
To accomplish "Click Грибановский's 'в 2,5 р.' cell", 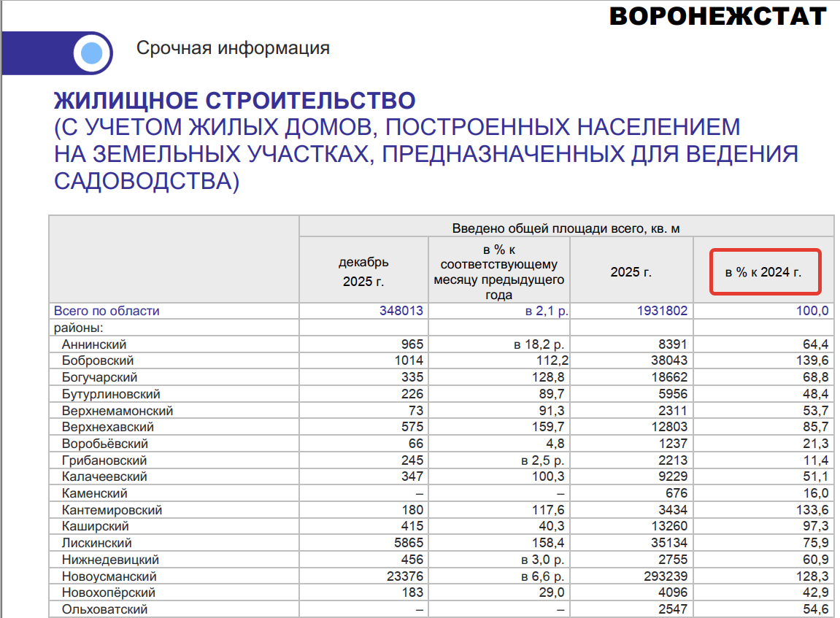I will point(542,460).
